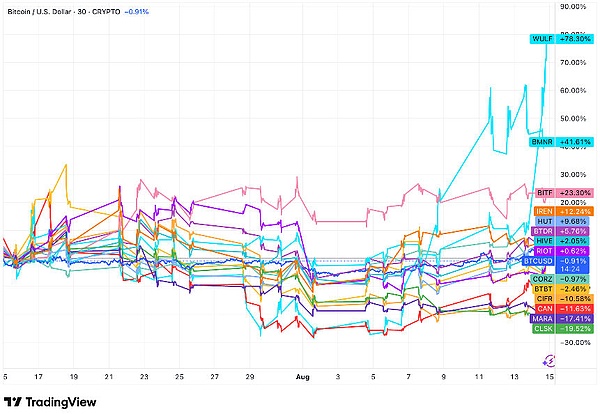Screen dimensions: 600x414
Task: Click date 21 on the time axis
Action: (x=109, y=377)
